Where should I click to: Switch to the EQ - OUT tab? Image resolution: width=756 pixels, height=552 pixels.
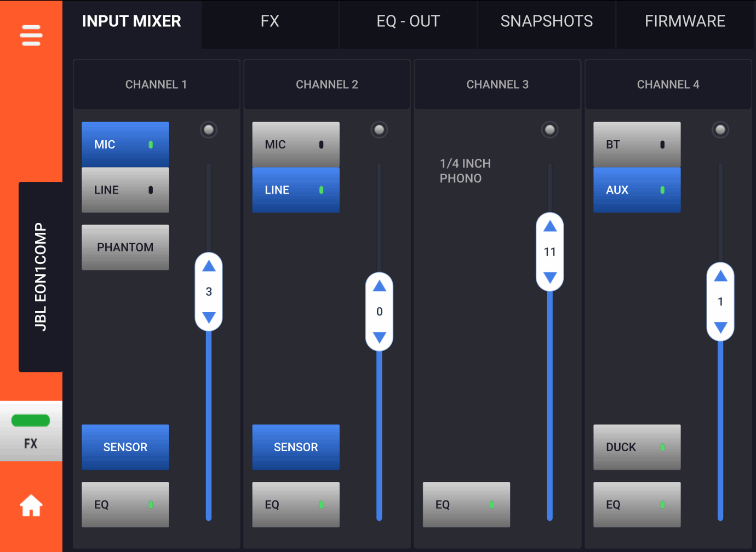[x=408, y=21]
